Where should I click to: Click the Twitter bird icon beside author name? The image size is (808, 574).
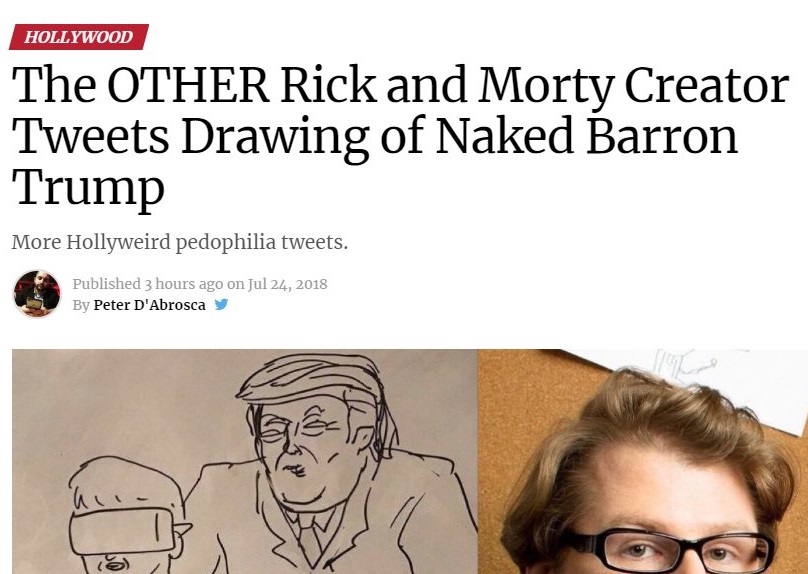tap(221, 305)
